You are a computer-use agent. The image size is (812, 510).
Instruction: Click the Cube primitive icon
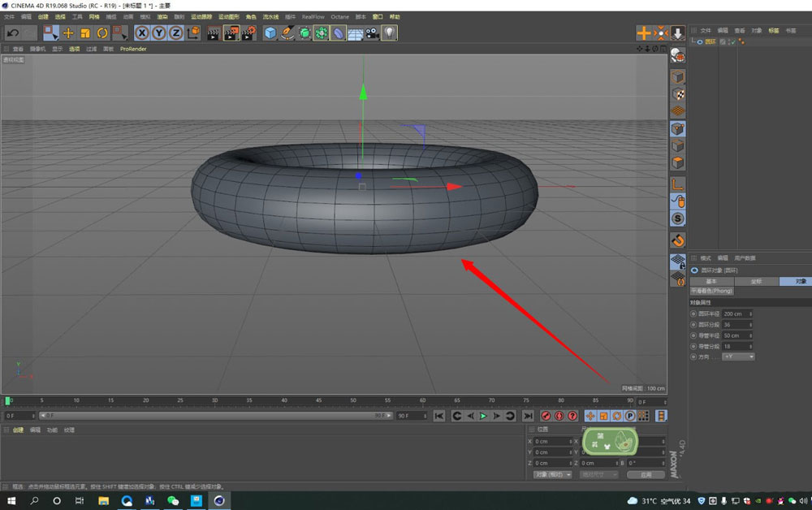coord(270,32)
